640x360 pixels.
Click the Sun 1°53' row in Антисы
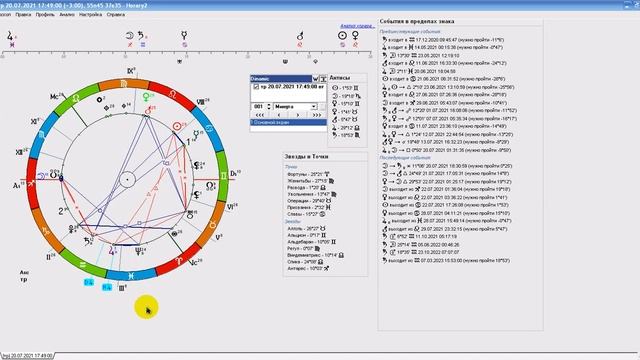pyautogui.click(x=345, y=88)
